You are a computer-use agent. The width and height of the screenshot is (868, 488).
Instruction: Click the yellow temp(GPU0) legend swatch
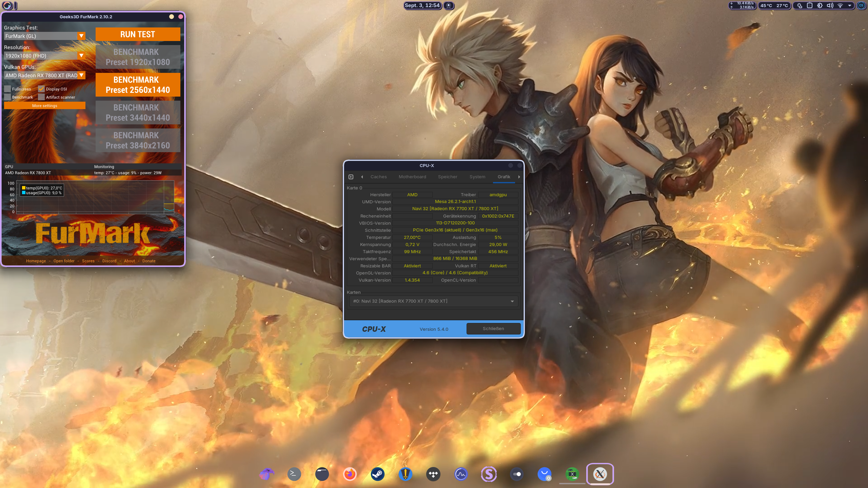(x=24, y=188)
